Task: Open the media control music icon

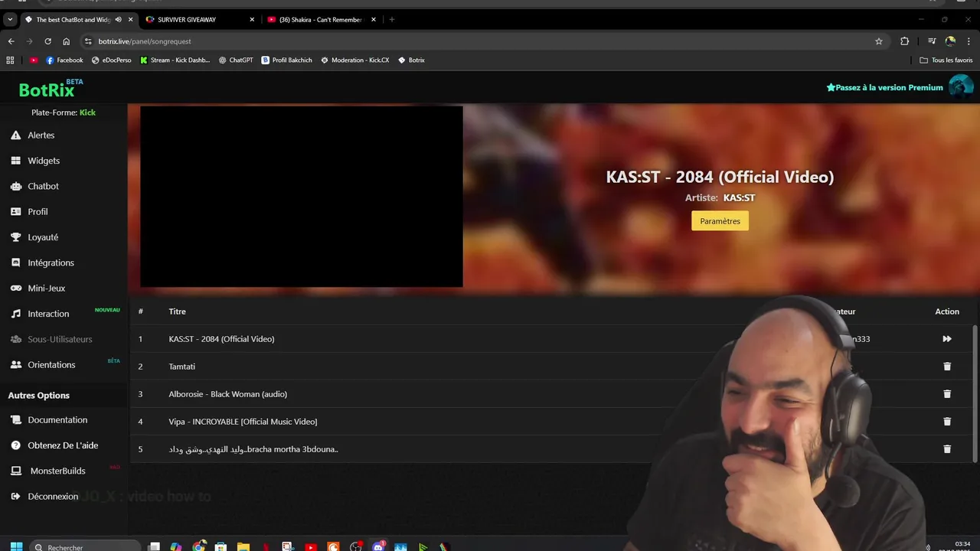Action: [932, 41]
